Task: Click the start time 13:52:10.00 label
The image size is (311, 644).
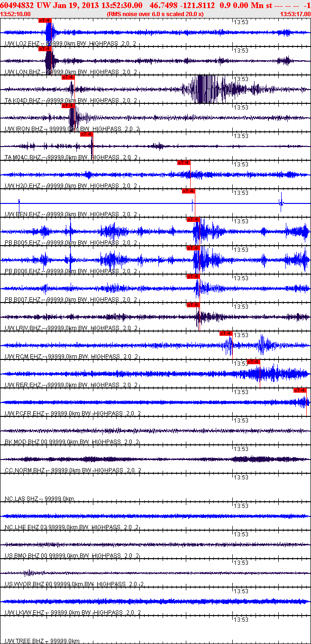Action: [16, 14]
